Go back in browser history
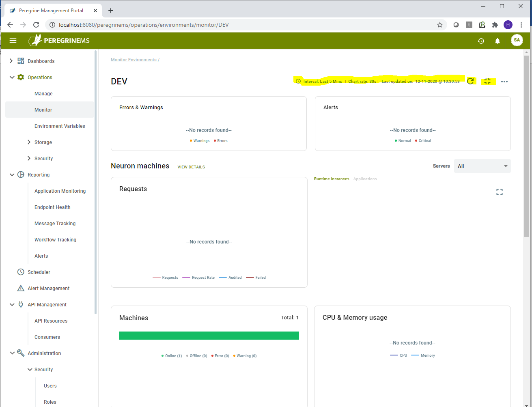Screen dimensions: 532x407 (10, 25)
